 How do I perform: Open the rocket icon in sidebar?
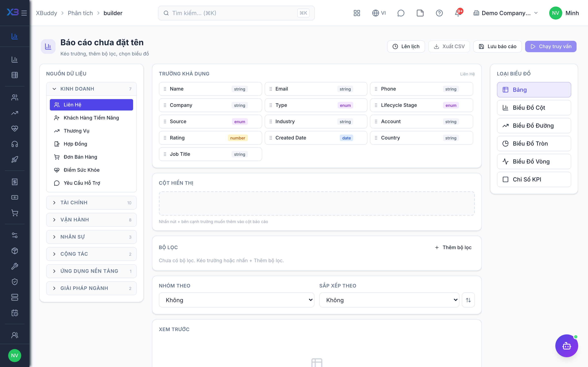[x=14, y=159]
